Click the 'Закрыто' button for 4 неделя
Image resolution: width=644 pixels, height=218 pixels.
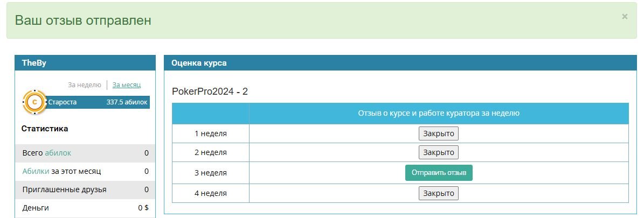coord(439,193)
